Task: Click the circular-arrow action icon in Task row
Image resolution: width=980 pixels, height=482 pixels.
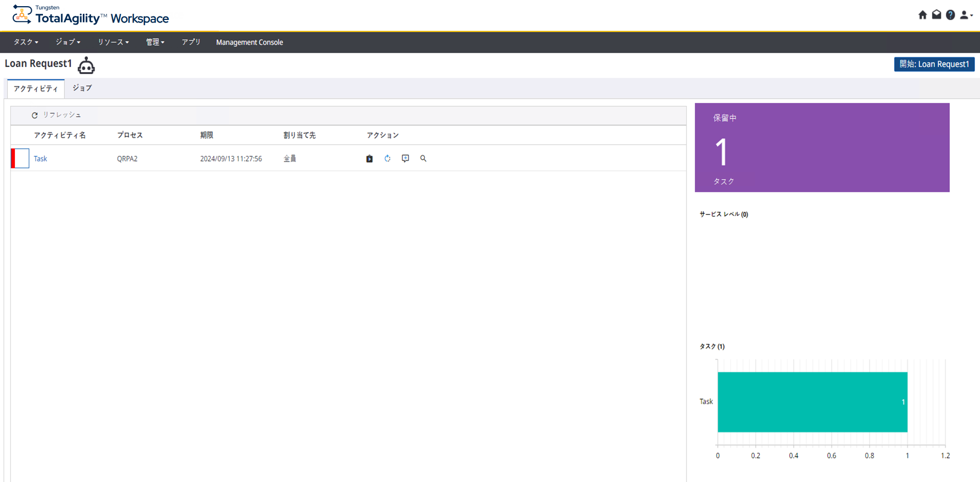Action: click(x=388, y=159)
